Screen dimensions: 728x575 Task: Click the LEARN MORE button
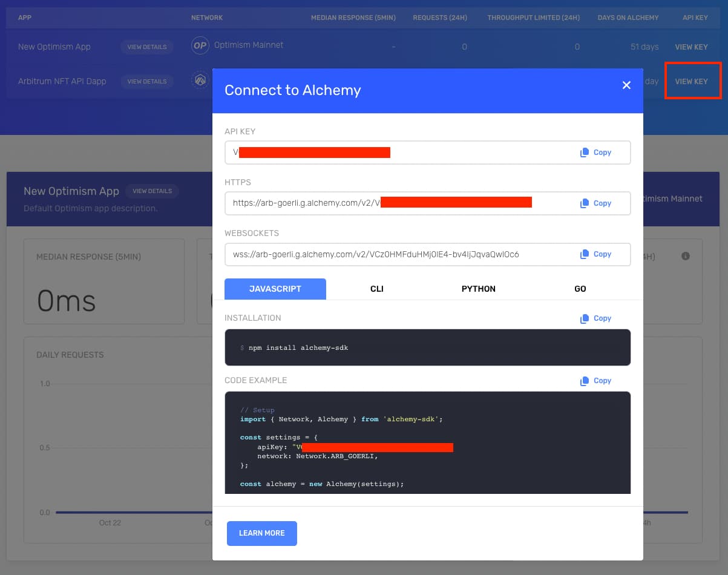tap(261, 533)
